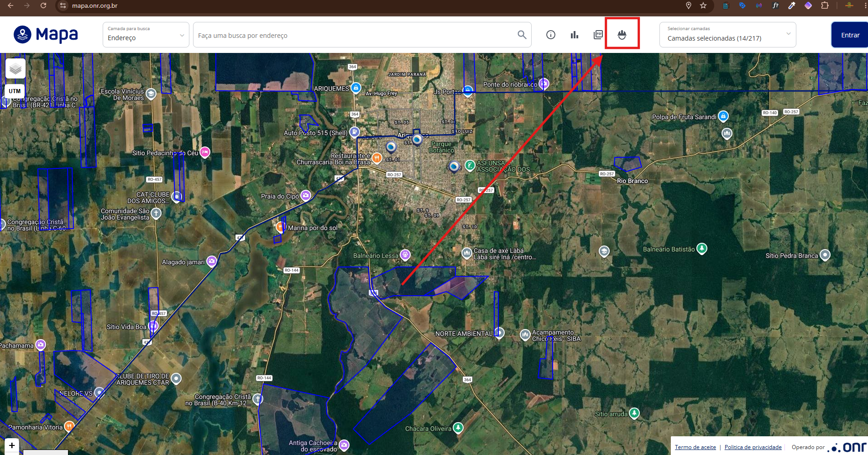The width and height of the screenshot is (868, 455).
Task: Click the location permission icon in address bar
Action: click(x=689, y=5)
